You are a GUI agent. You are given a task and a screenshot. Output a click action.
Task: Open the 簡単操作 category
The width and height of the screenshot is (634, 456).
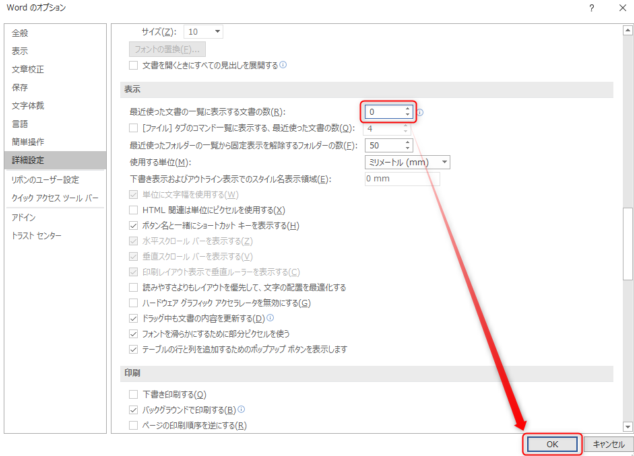pos(28,142)
